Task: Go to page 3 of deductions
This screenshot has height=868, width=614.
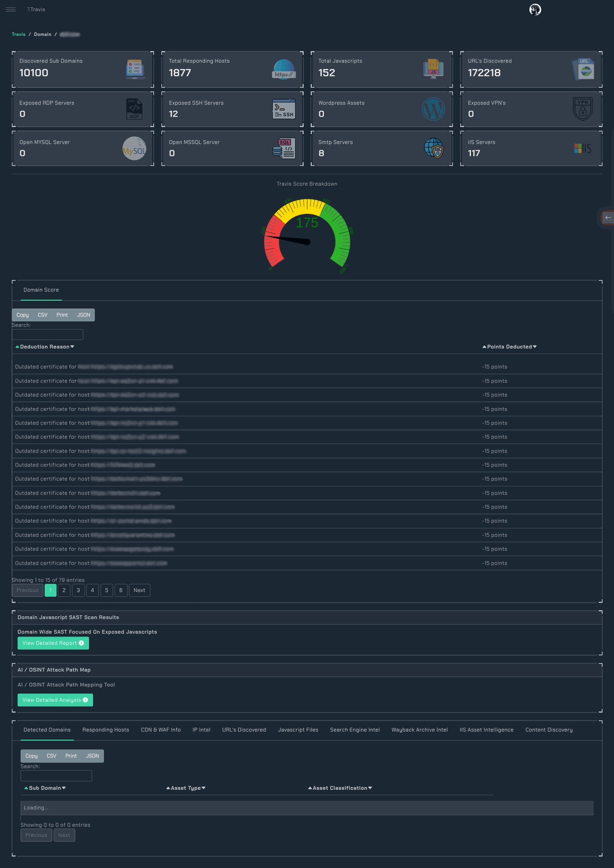Action: tap(78, 590)
